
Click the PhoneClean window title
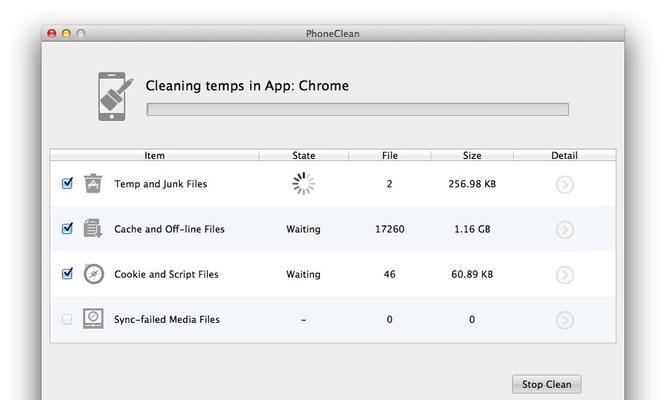(333, 34)
